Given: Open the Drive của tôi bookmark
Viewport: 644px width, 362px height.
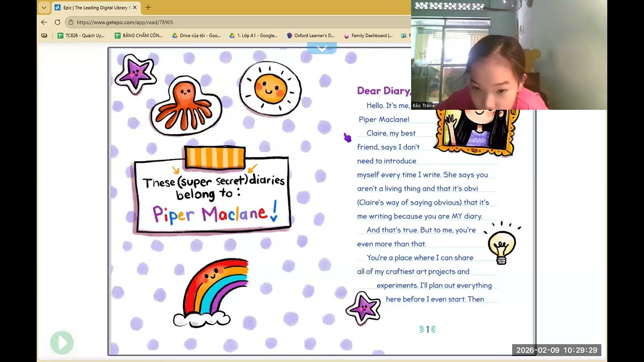Looking at the screenshot, I should click(196, 36).
